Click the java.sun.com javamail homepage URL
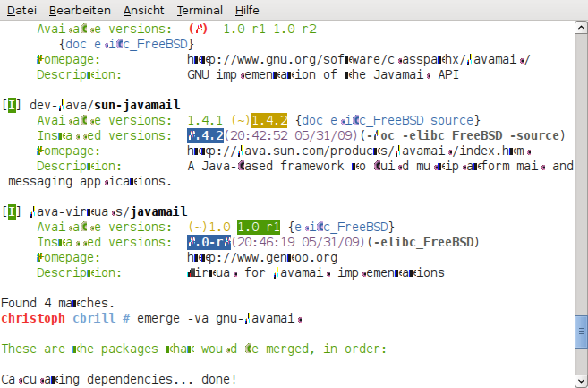588x388 pixels. click(359, 151)
